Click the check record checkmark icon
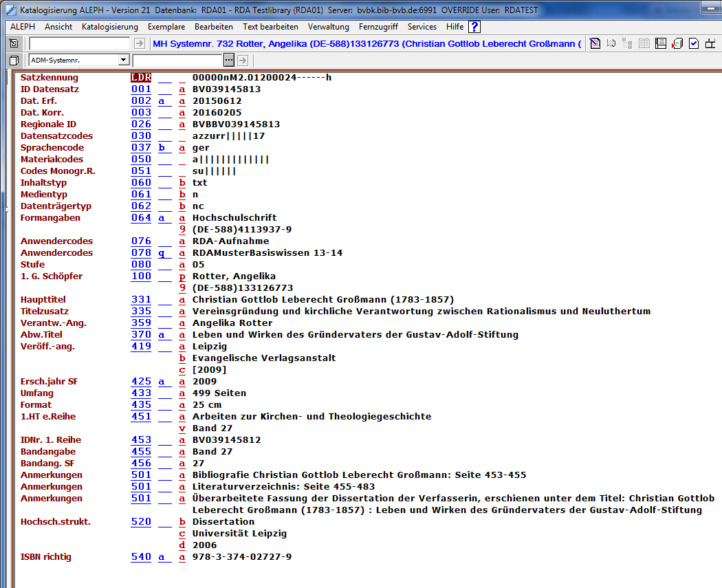 point(694,43)
